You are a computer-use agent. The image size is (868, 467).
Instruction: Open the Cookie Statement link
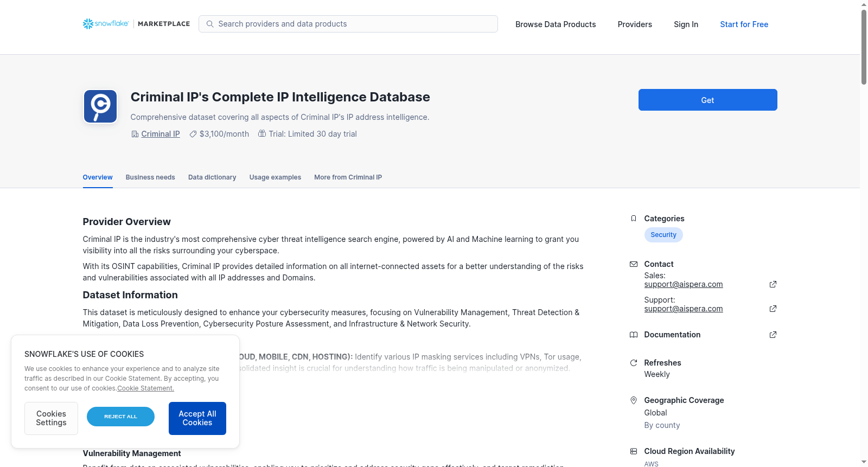(146, 388)
